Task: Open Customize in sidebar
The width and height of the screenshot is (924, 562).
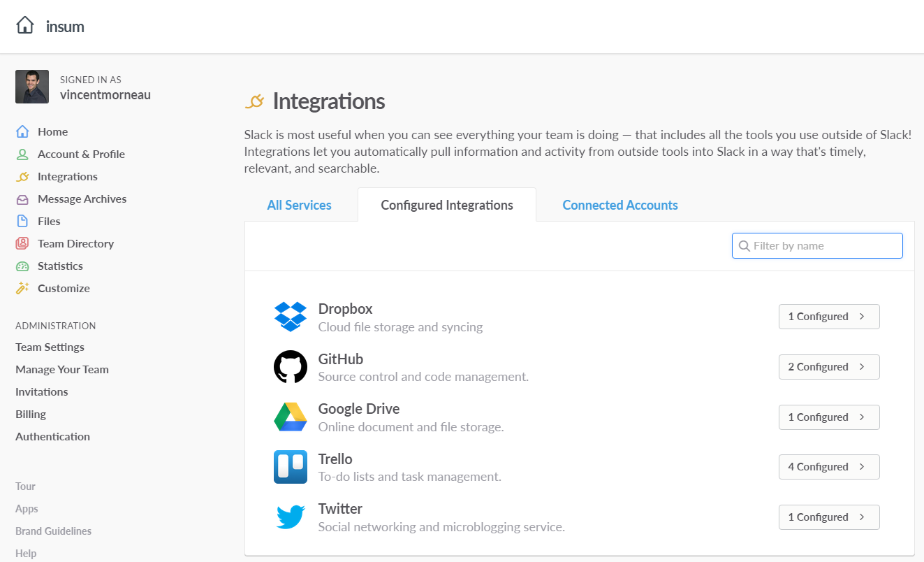Action: (x=64, y=288)
